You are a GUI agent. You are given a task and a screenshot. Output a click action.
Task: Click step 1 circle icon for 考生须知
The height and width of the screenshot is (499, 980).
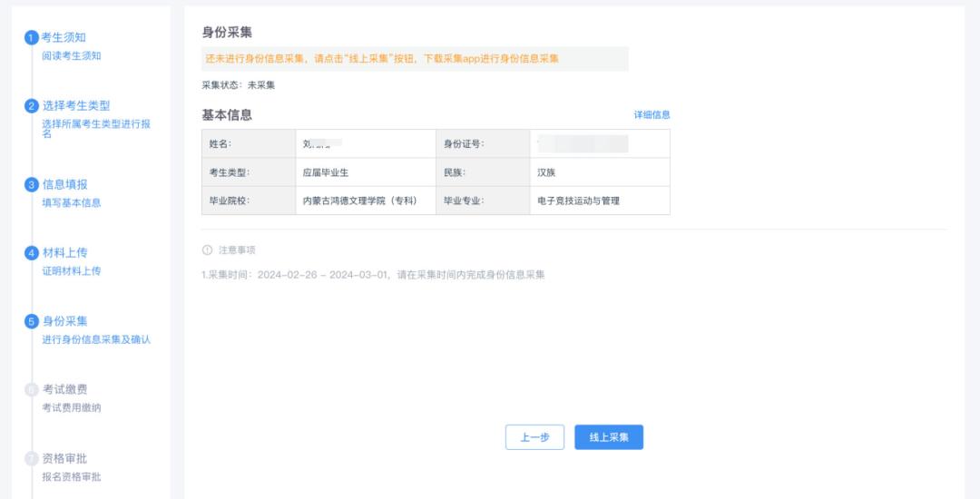tap(31, 37)
